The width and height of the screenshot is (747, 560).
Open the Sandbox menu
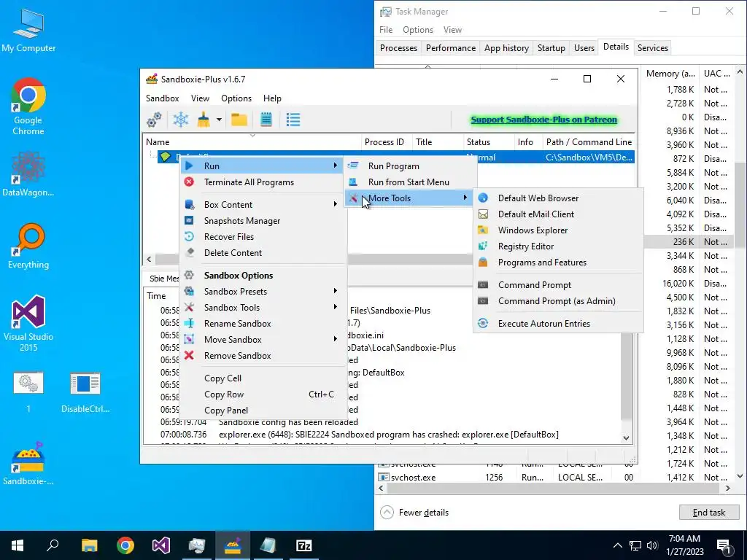pos(163,98)
